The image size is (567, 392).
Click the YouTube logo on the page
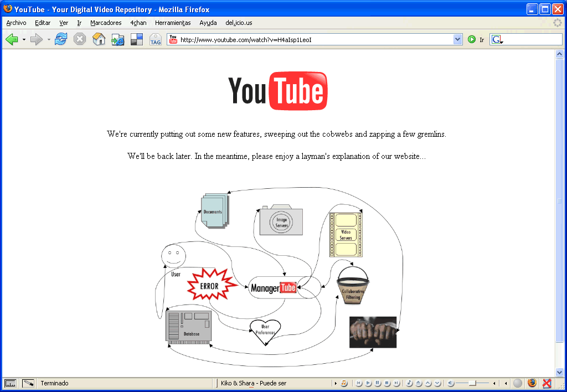[x=278, y=91]
